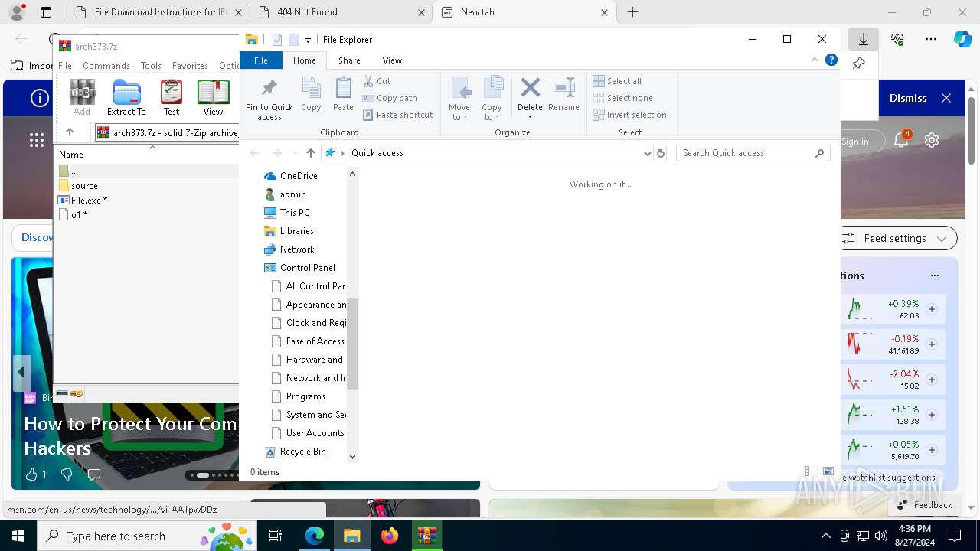Image resolution: width=980 pixels, height=551 pixels.
Task: Click the Dismiss link in Edge
Action: (908, 98)
